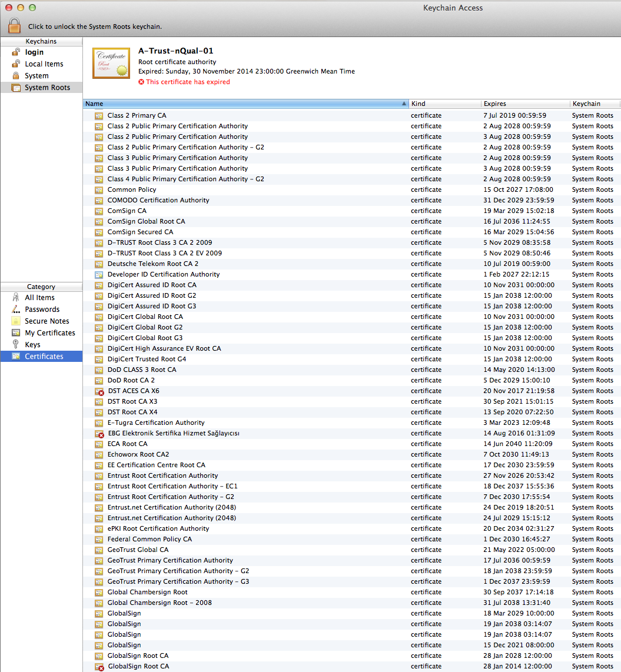Click the Class 2 Primary CA icon

tap(98, 116)
